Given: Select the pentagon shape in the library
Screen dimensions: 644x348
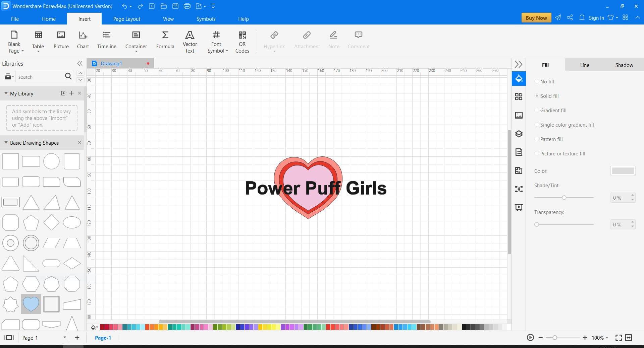Looking at the screenshot, I should (31, 223).
